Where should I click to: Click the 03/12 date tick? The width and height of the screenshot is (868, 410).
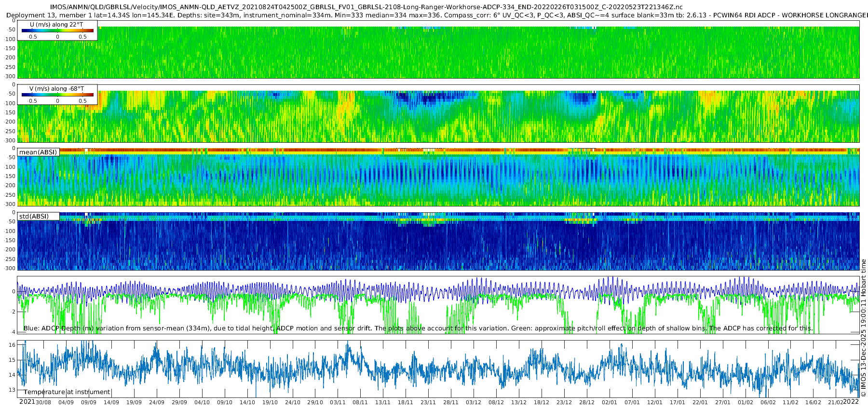pos(474,402)
